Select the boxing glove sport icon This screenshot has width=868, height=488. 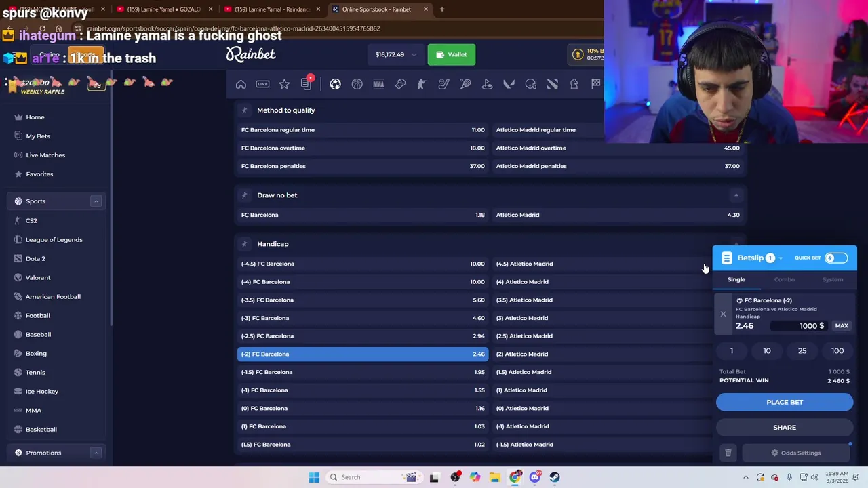coord(400,84)
